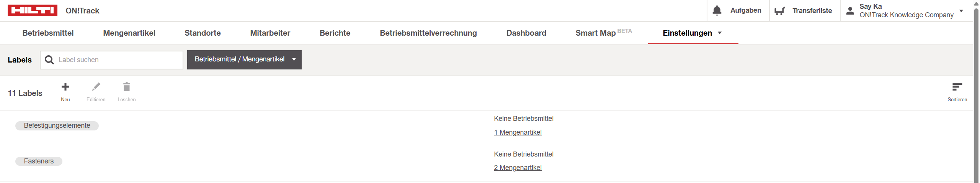
Task: Open Aufgaben bell notifications
Action: [x=717, y=10]
